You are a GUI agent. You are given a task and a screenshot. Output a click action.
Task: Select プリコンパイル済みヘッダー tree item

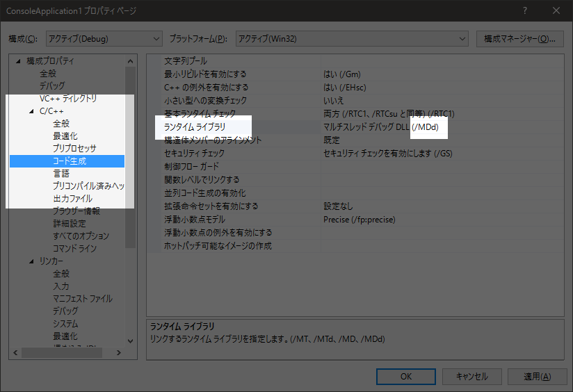pyautogui.click(x=88, y=186)
